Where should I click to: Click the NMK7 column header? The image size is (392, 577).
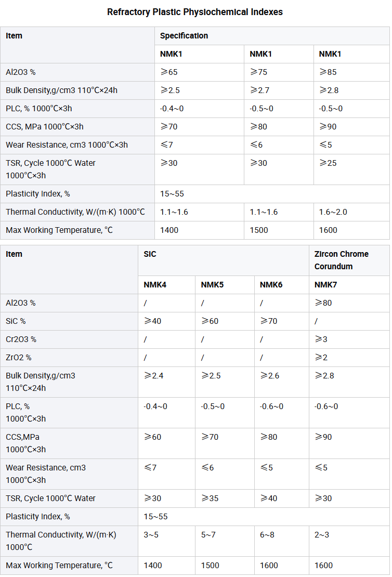point(349,285)
